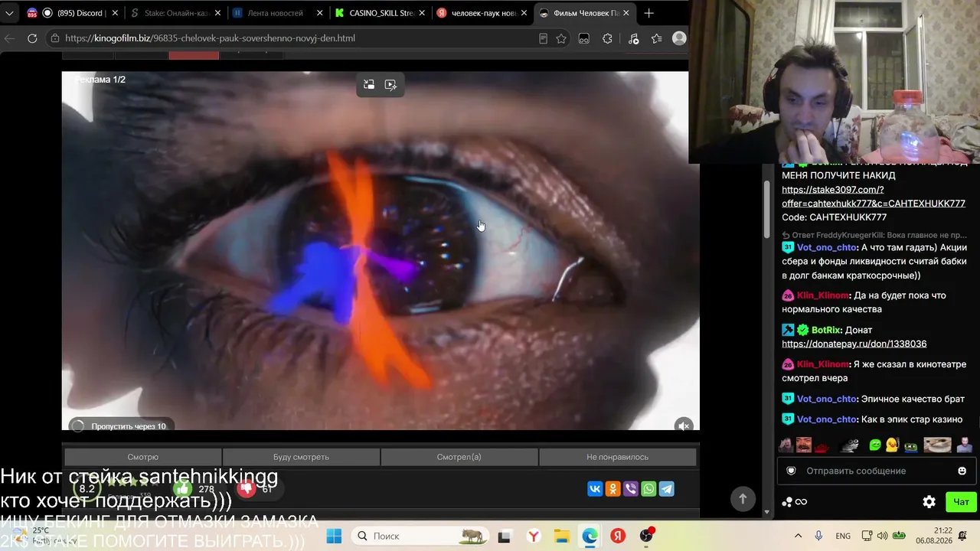The image size is (980, 551).
Task: Close the CASINO_SKILL Stream tab
Action: coord(422,13)
